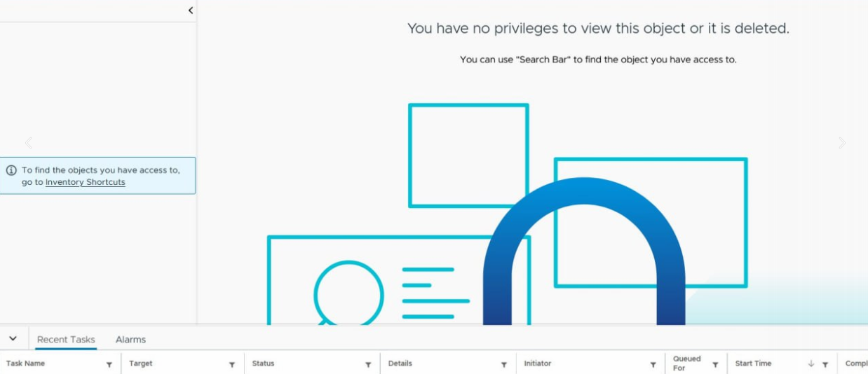Click the 'Search Bar' hint message text

(598, 60)
